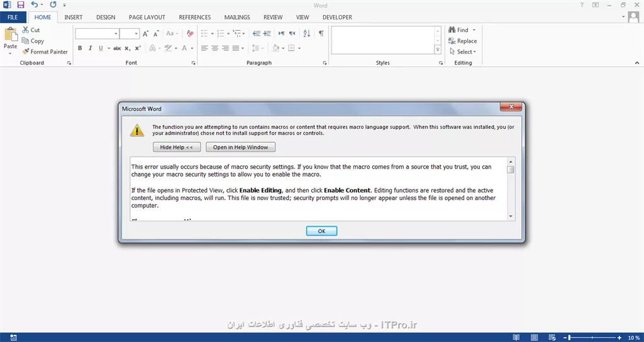Expand the Paste options arrow
The width and height of the screenshot is (644, 342).
coord(10,53)
